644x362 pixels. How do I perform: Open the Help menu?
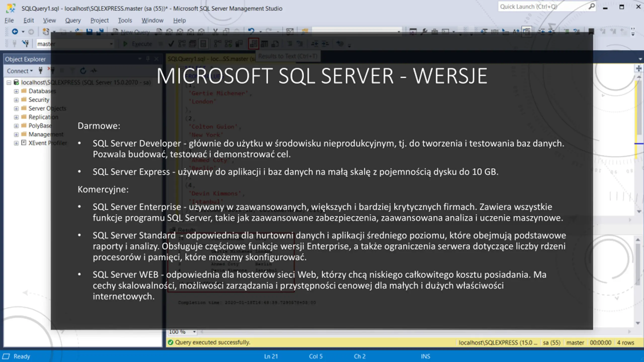point(179,20)
